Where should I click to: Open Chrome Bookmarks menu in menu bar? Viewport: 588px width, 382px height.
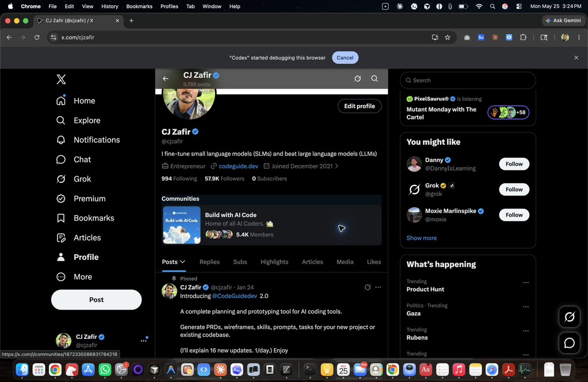point(139,6)
